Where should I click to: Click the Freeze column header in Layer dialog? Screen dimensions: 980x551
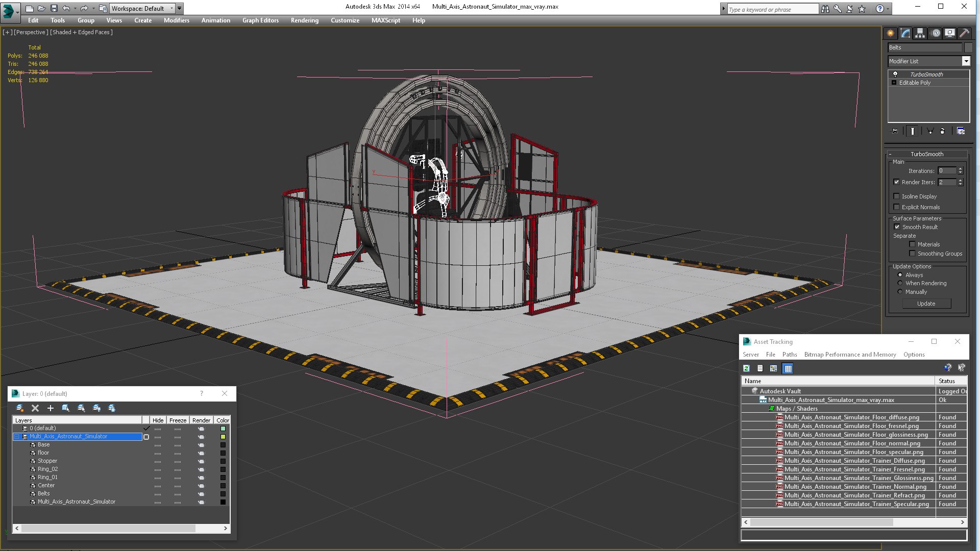[178, 420]
